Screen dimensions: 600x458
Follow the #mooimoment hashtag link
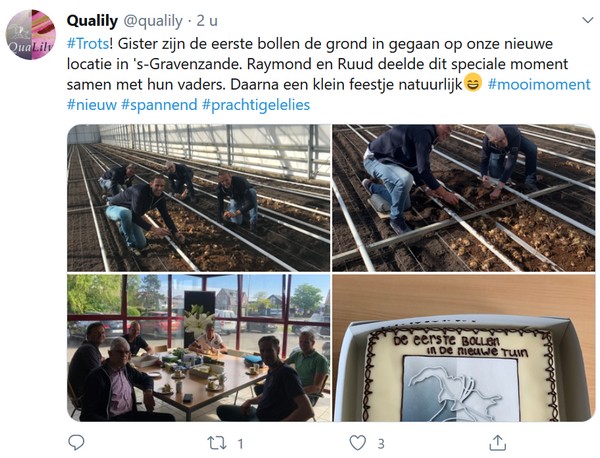(539, 84)
